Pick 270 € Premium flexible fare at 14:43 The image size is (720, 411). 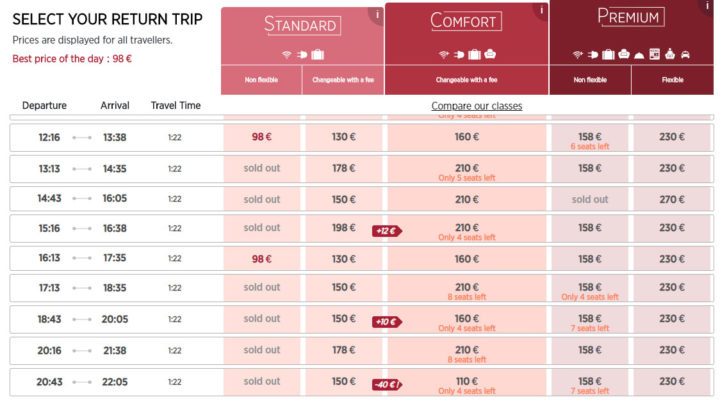point(672,199)
